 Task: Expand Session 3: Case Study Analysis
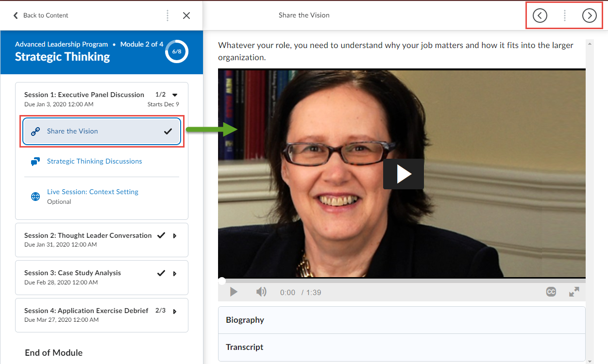pos(175,274)
